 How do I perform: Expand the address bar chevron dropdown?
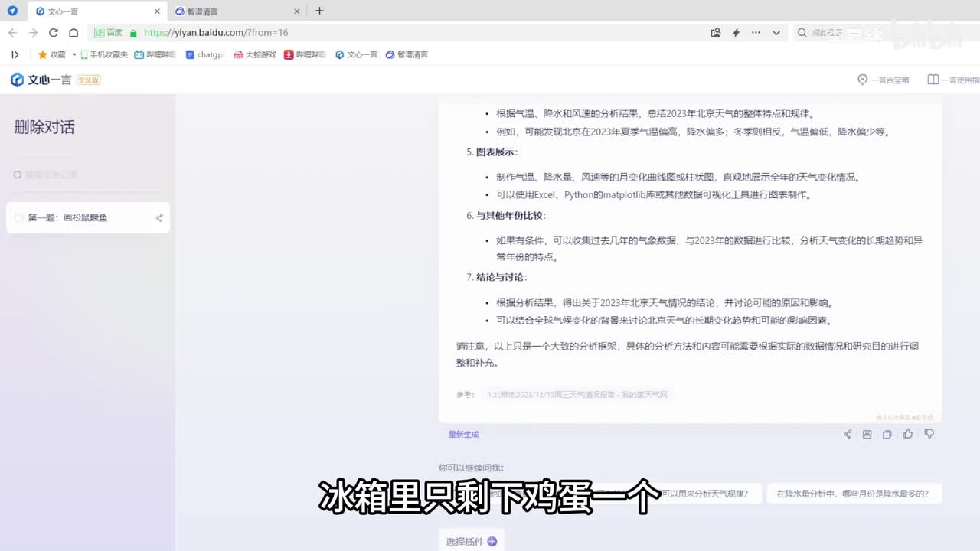click(776, 33)
